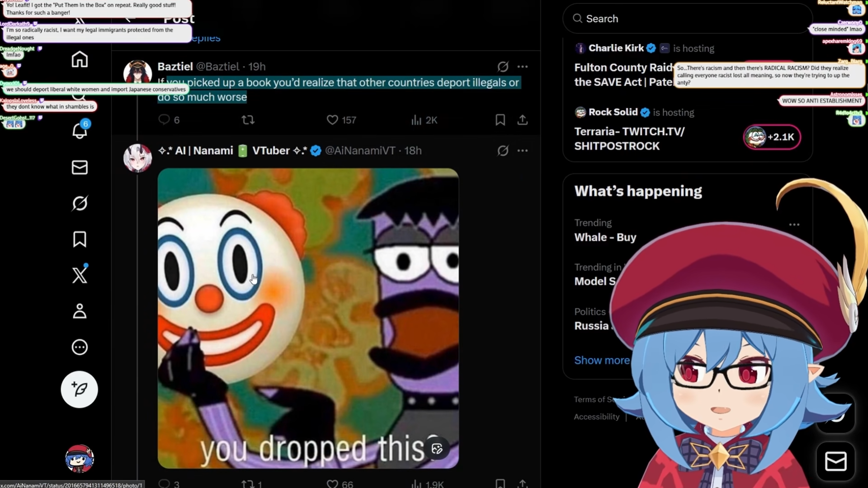Open the Home icon in sidebar
The height and width of the screenshot is (488, 868).
tap(80, 59)
